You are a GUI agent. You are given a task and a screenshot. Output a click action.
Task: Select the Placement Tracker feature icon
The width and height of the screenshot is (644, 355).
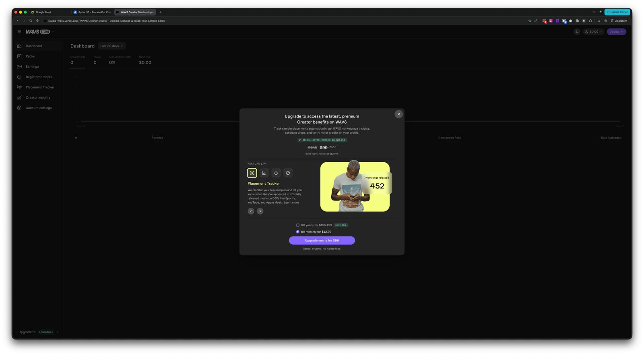pos(252,173)
